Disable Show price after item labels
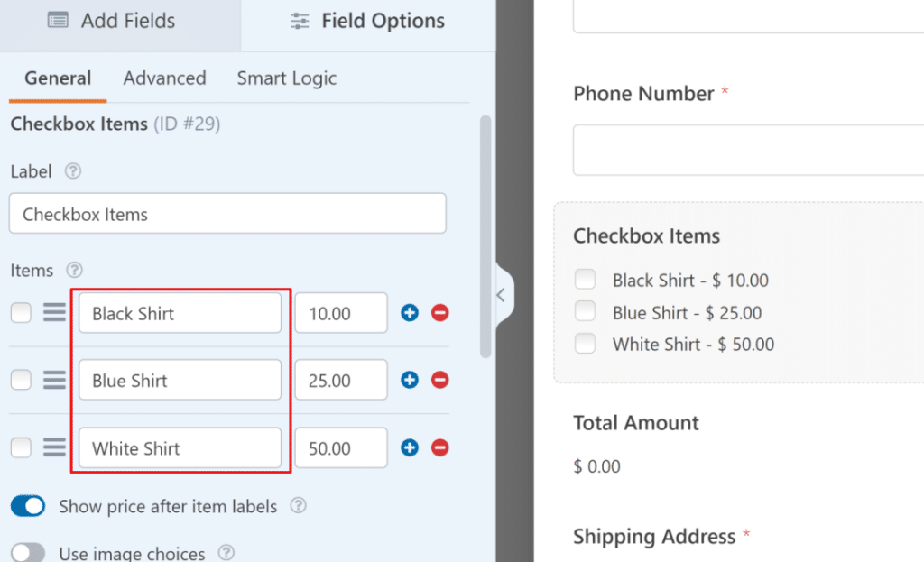The width and height of the screenshot is (924, 562). pos(27,506)
